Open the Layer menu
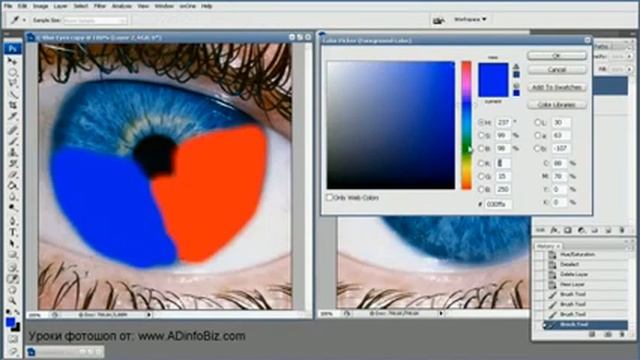The height and width of the screenshot is (360, 640). click(x=60, y=6)
